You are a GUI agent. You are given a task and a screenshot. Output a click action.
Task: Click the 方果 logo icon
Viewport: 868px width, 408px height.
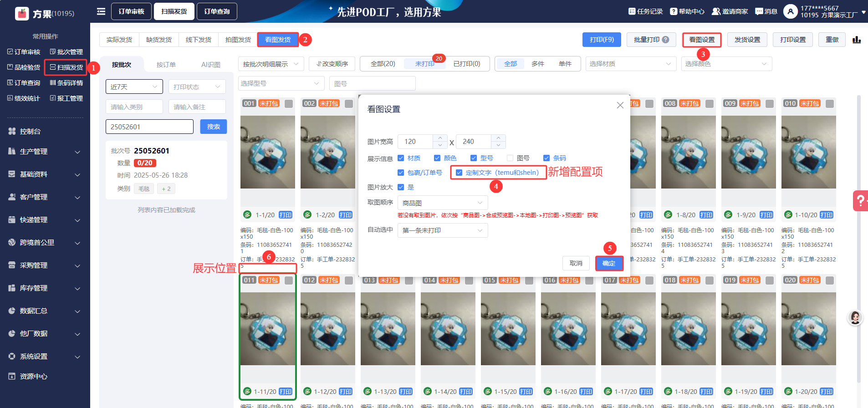click(22, 14)
